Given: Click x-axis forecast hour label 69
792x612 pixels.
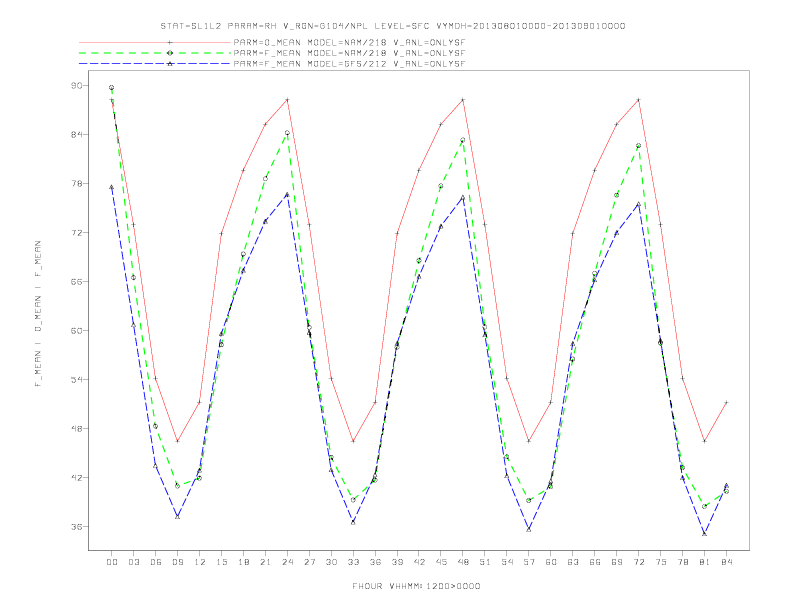Looking at the screenshot, I should point(617,562).
